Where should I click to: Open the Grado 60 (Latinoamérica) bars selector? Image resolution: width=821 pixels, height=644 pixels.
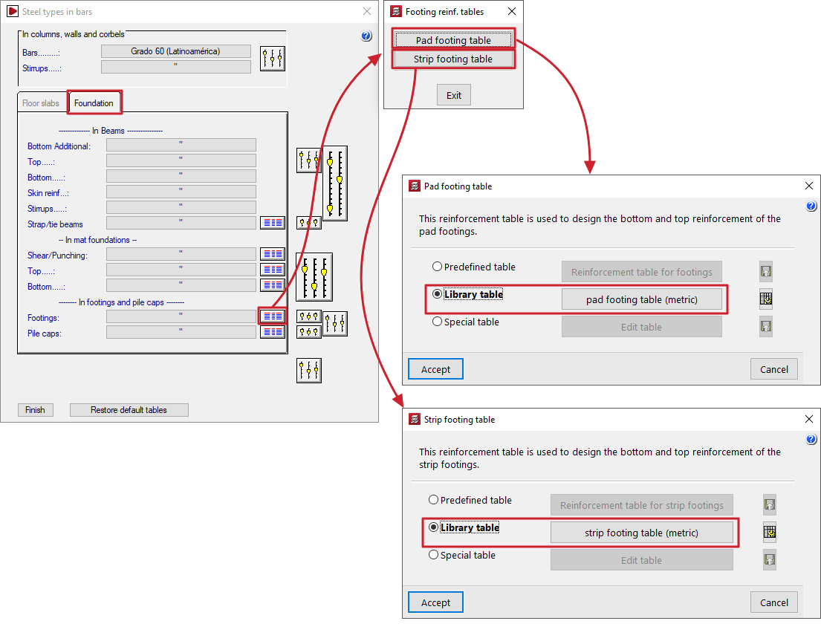(x=176, y=51)
